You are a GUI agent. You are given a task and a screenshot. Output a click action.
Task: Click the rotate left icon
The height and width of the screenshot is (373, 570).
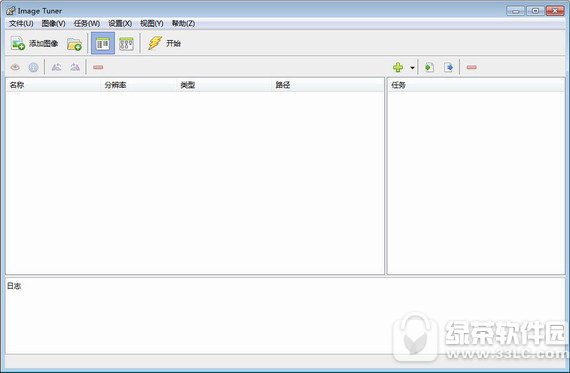[56, 67]
